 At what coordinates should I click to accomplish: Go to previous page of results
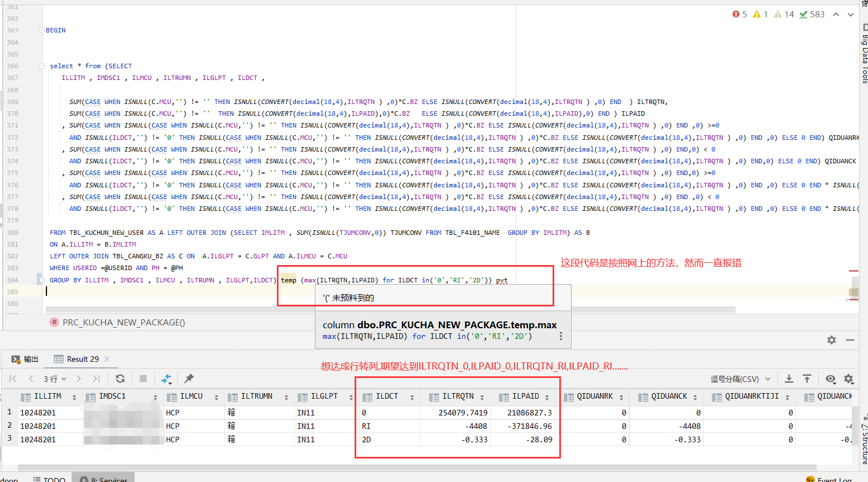tap(31, 379)
